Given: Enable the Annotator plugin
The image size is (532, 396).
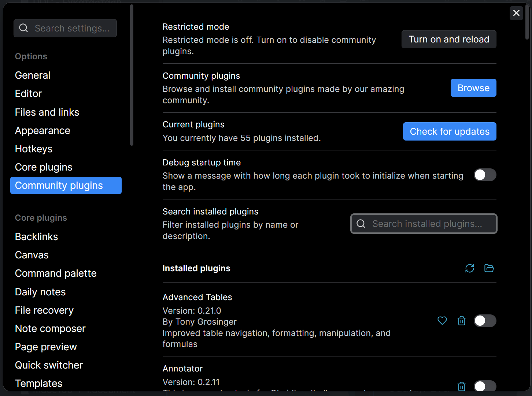Looking at the screenshot, I should tap(485, 386).
